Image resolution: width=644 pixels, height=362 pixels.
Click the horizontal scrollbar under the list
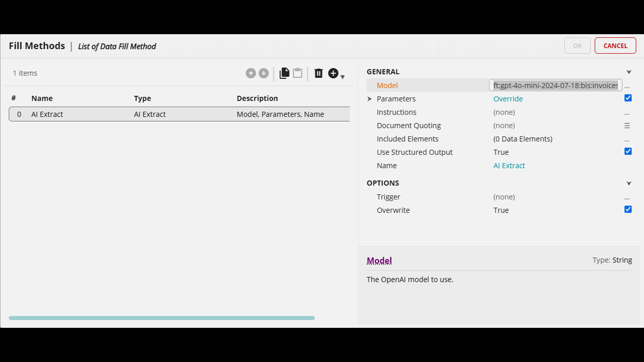coord(162,318)
